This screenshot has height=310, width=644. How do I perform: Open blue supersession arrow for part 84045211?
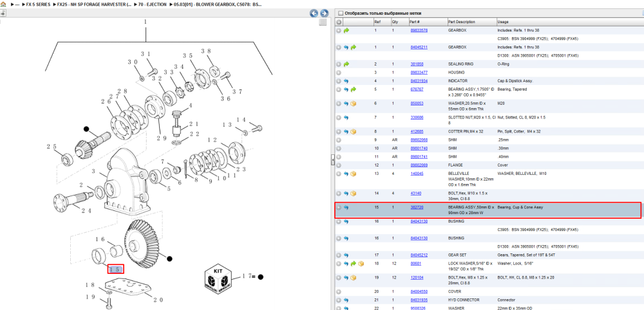tap(346, 47)
